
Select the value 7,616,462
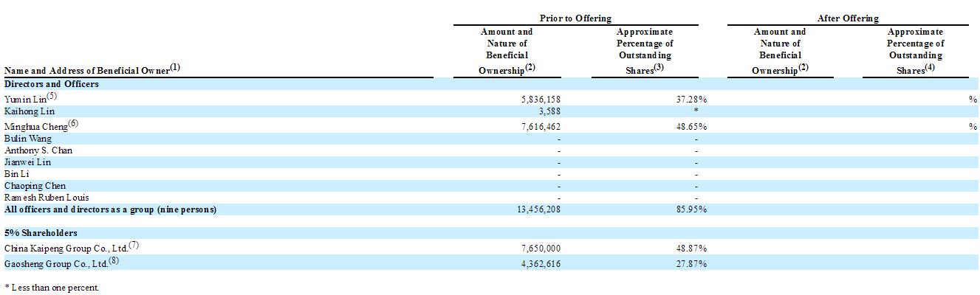539,127
